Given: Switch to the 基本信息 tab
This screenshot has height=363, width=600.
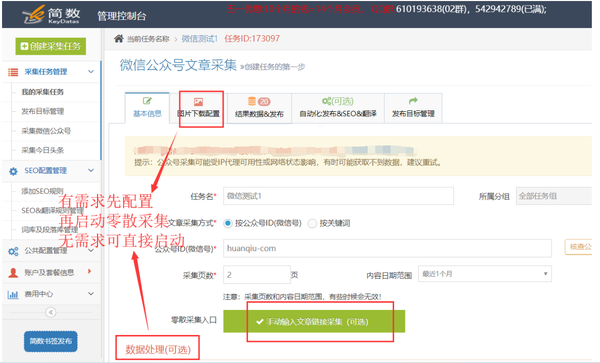Looking at the screenshot, I should [147, 107].
